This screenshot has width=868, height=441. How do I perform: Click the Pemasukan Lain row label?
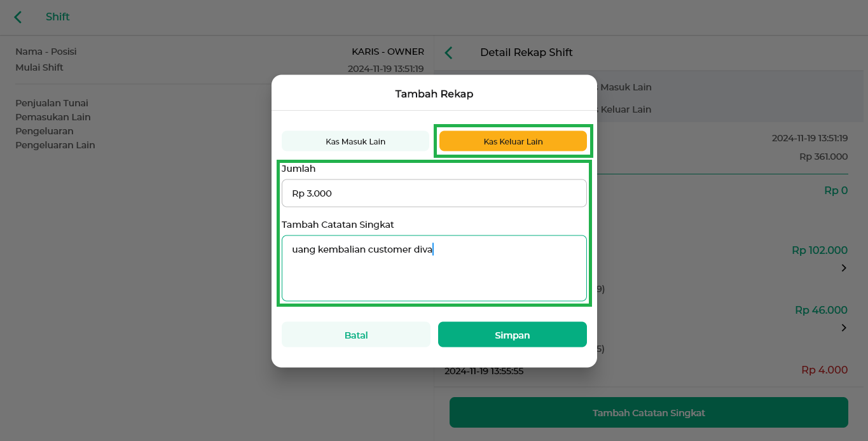(x=53, y=117)
